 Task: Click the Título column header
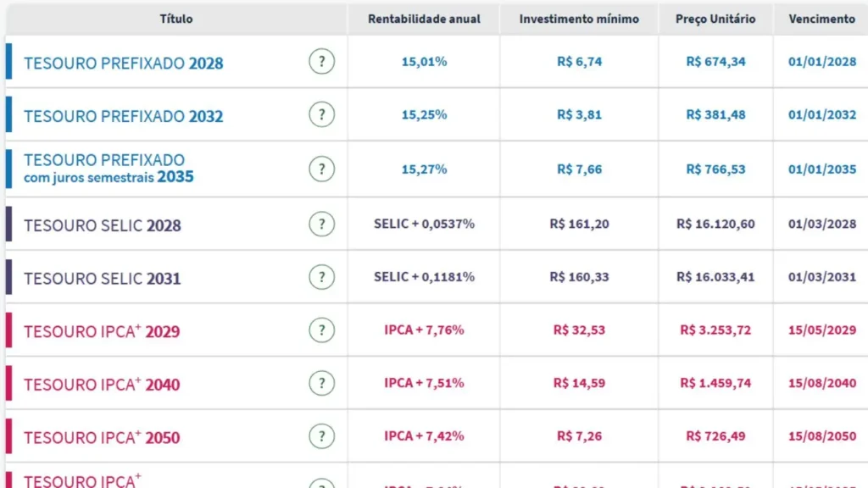pos(176,19)
